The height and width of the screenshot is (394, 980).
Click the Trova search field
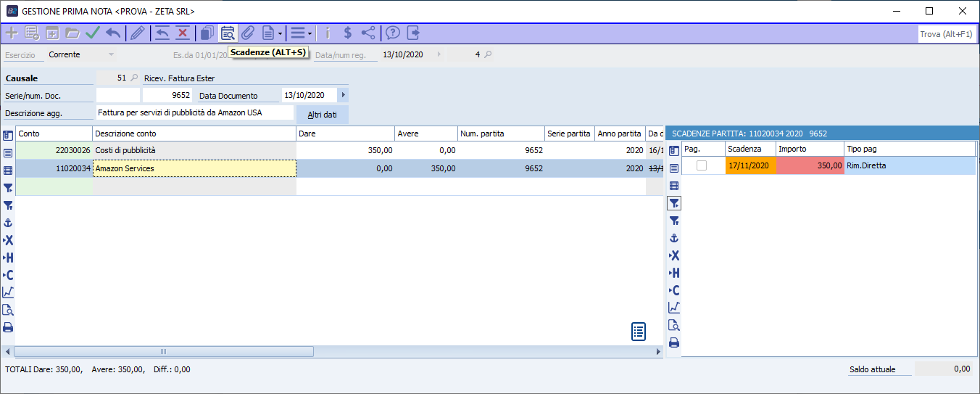click(x=945, y=34)
